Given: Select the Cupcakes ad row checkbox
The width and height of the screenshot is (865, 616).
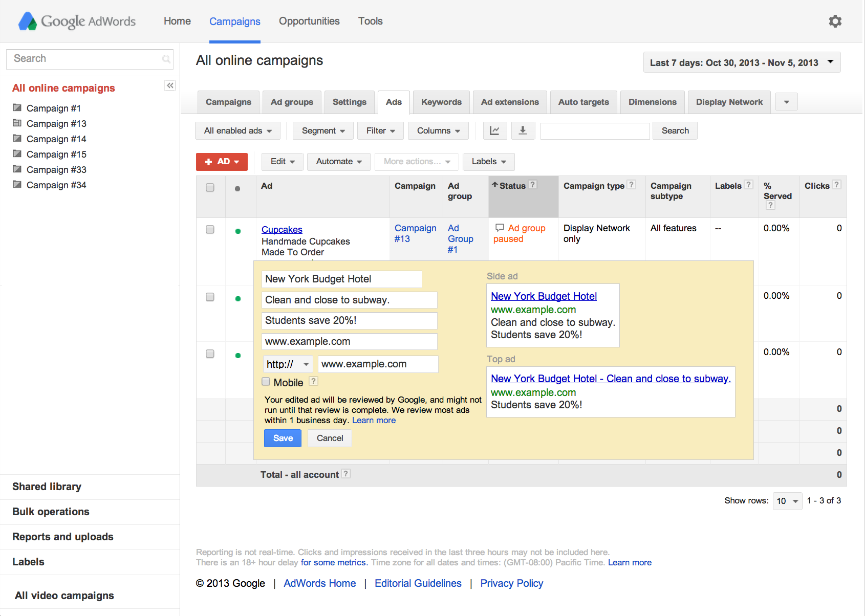Looking at the screenshot, I should 210,230.
